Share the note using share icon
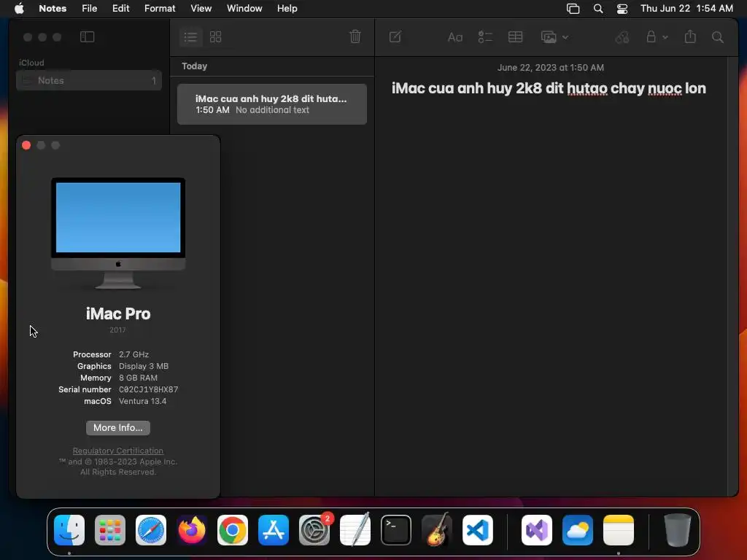This screenshot has width=747, height=560. (690, 36)
